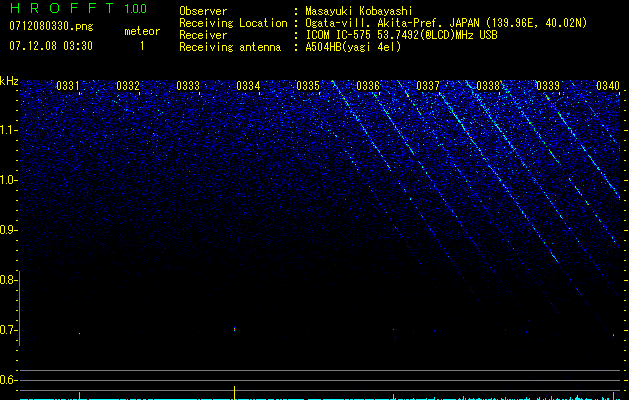Screen dimensions: 629x400
Task: Click time marker 0335
Action: [x=308, y=86]
